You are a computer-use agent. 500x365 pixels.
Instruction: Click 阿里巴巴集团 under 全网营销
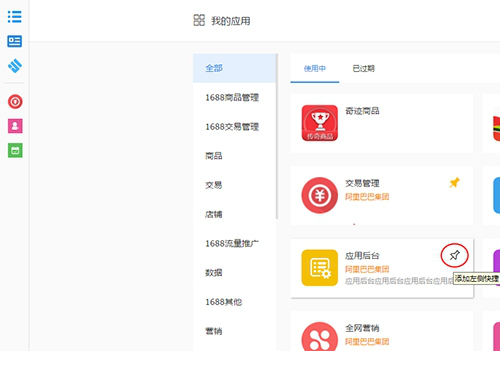[367, 341]
